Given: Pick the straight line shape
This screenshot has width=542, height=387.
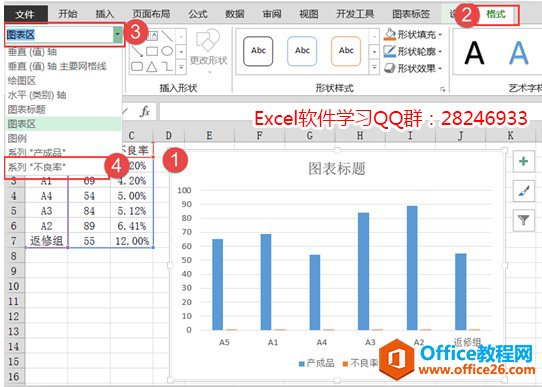Looking at the screenshot, I should point(167,36).
